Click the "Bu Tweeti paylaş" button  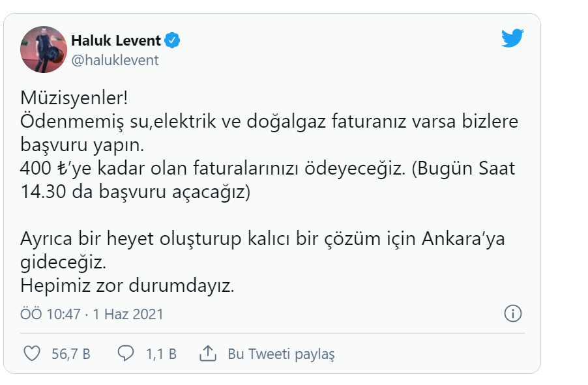click(281, 354)
